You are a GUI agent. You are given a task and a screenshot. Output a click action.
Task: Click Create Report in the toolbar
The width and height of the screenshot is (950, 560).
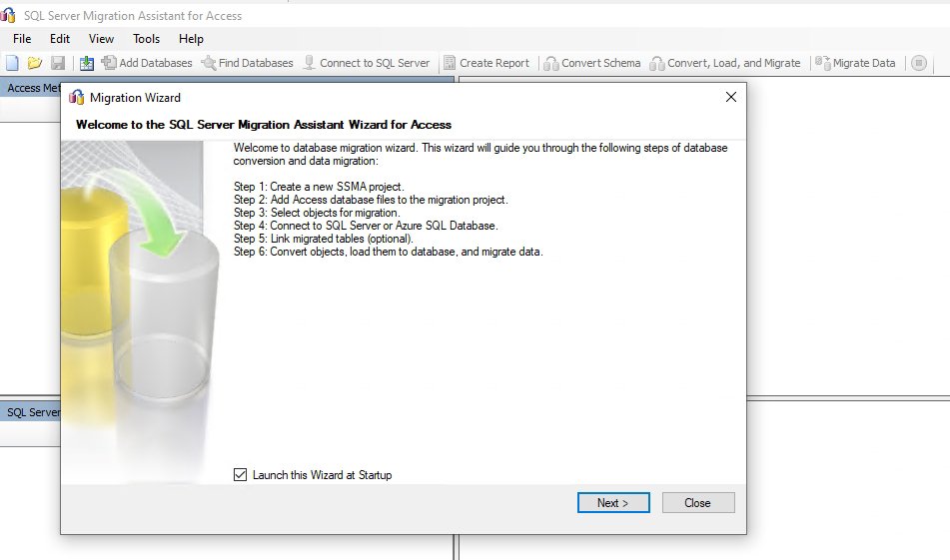pyautogui.click(x=485, y=63)
